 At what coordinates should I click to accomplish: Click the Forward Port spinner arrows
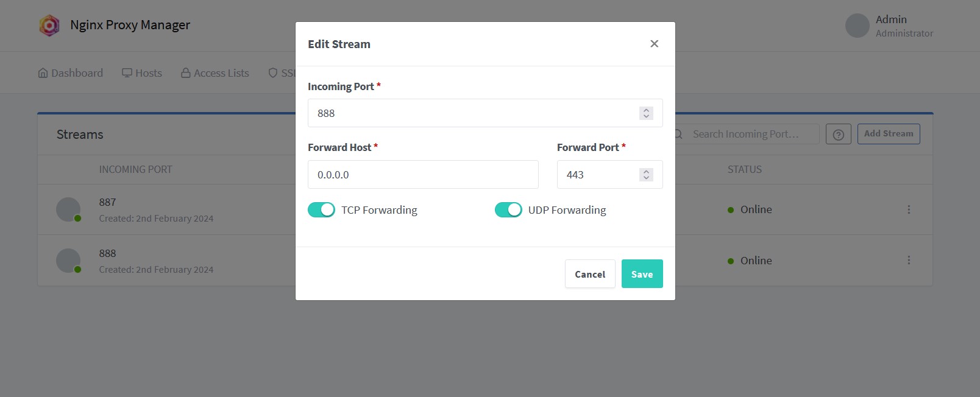[646, 175]
